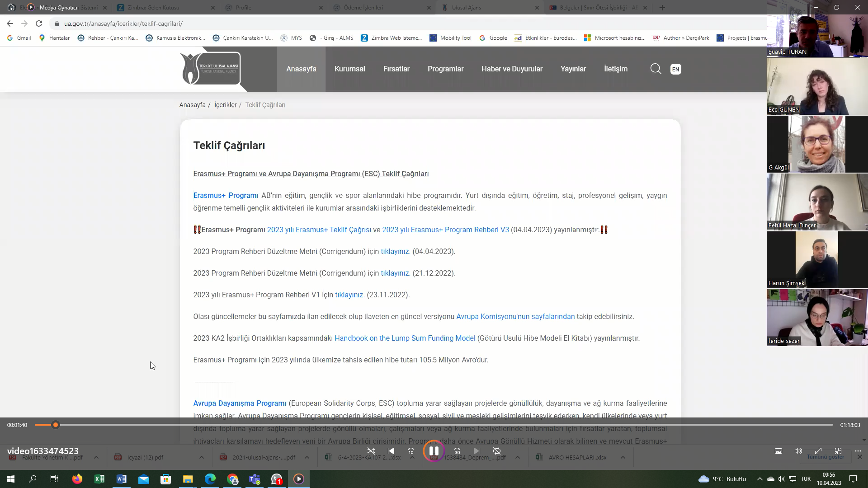Select Ece GÜNEN video thumbnail
The image size is (868, 488).
coord(817,86)
